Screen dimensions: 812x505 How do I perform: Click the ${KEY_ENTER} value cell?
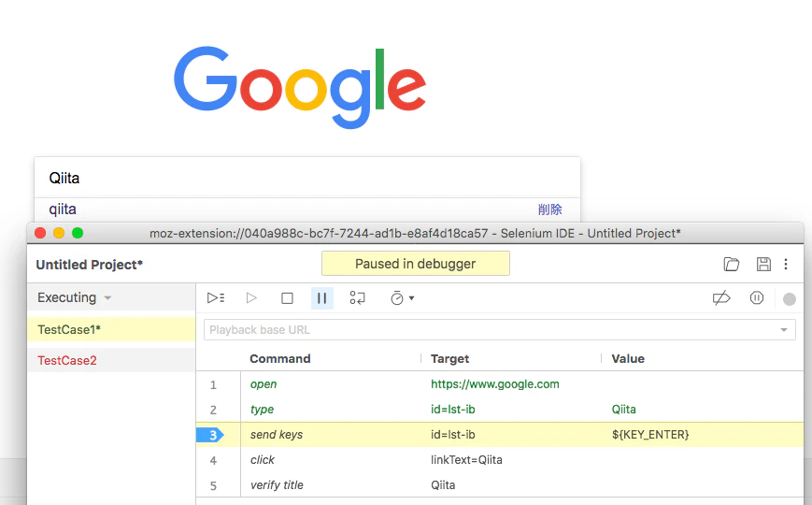click(x=650, y=435)
